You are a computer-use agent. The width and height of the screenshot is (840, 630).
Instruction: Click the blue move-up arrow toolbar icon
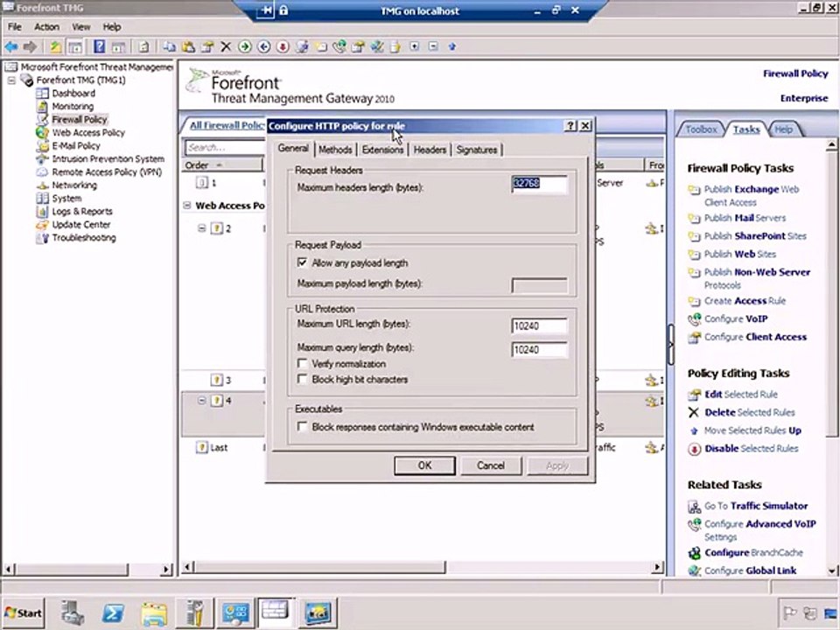452,46
